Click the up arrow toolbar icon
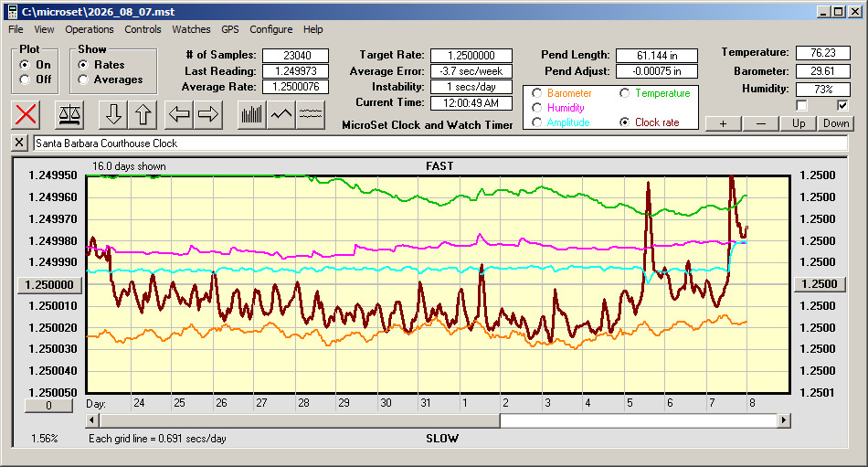868x467 pixels. pyautogui.click(x=143, y=114)
